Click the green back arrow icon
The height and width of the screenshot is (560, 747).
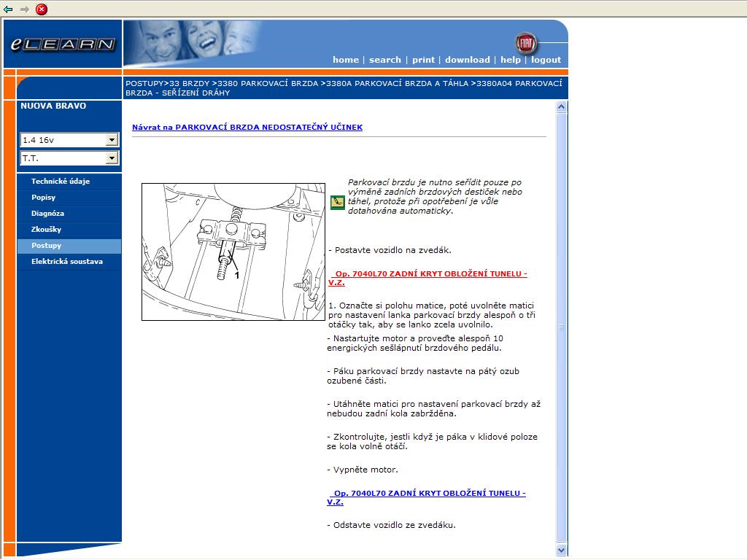click(x=8, y=9)
